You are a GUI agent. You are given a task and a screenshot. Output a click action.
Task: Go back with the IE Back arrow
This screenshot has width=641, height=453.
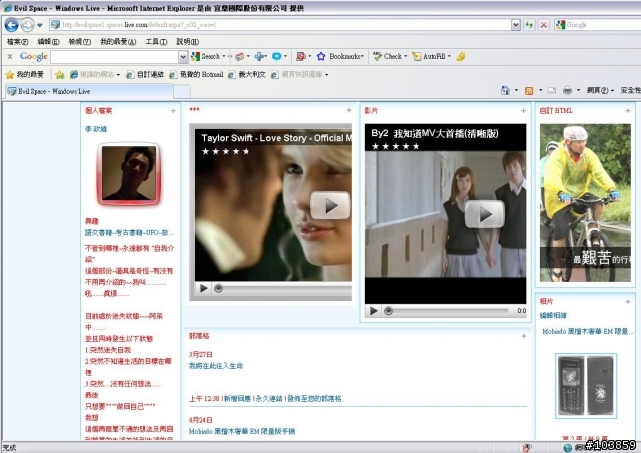11,25
